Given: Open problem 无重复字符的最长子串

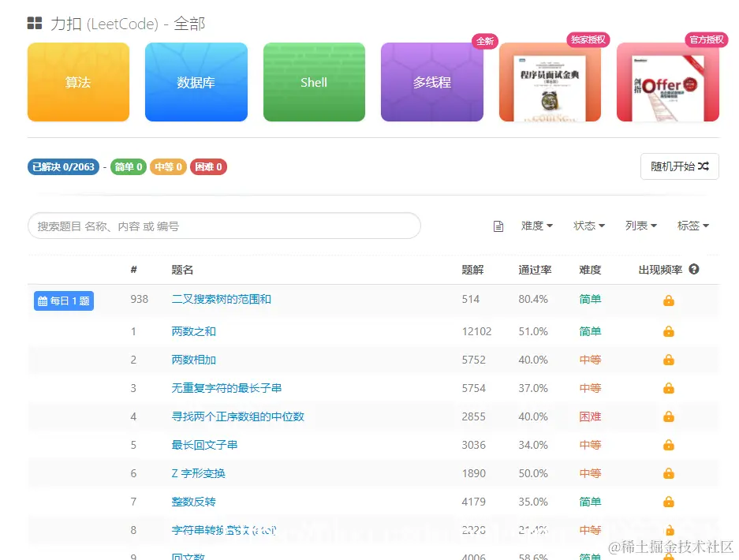Looking at the screenshot, I should tap(226, 388).
